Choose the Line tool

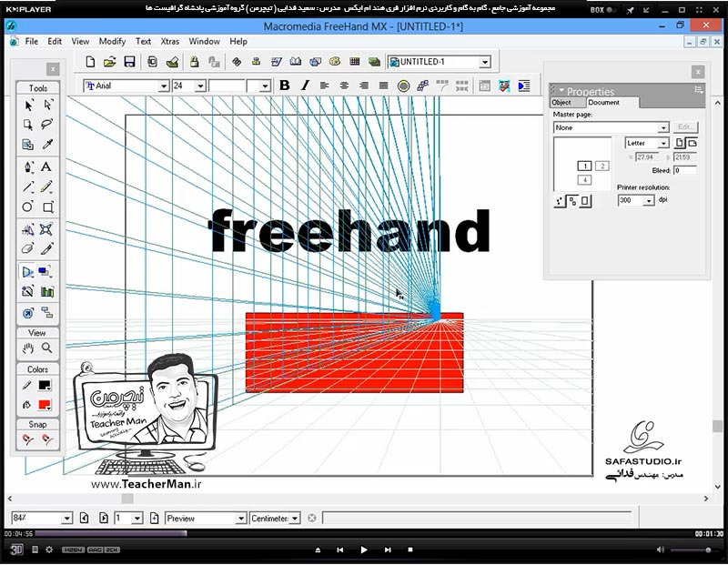tap(28, 187)
